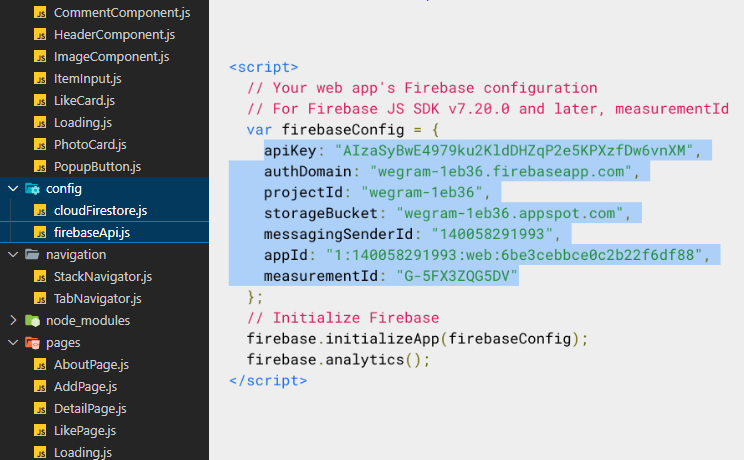The height and width of the screenshot is (460, 744).
Task: Click the Initialize Firebase comment
Action: [343, 318]
